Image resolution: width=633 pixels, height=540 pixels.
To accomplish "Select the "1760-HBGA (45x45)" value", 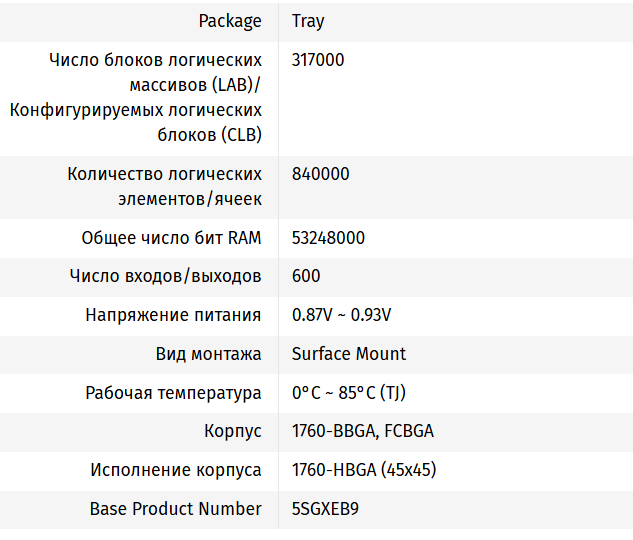I will point(364,470).
